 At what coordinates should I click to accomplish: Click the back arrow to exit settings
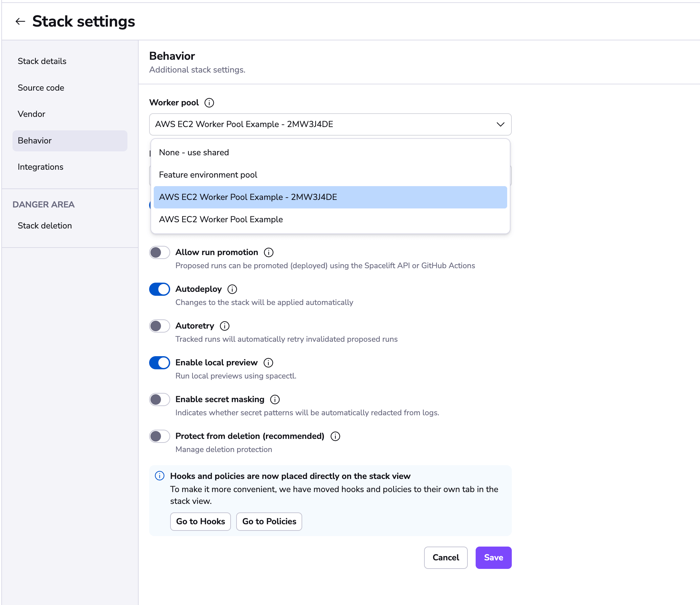(20, 21)
